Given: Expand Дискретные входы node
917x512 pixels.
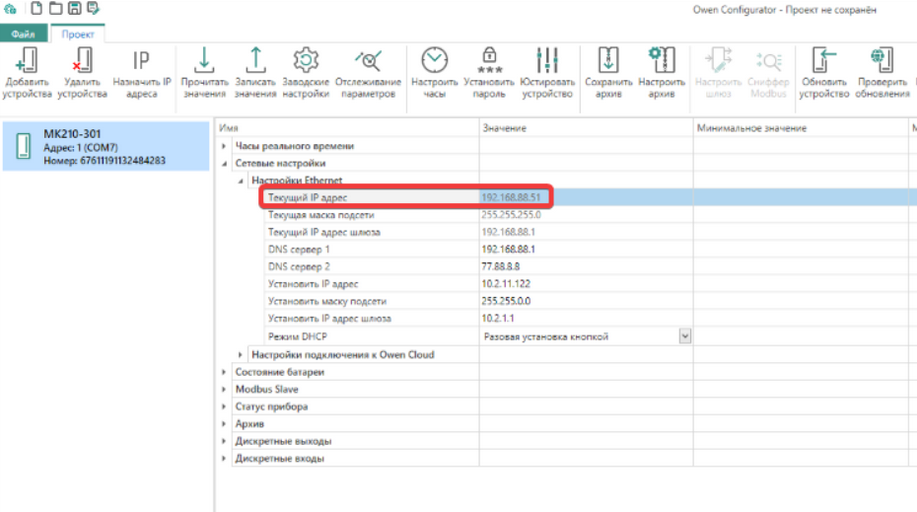Looking at the screenshot, I should coord(224,458).
